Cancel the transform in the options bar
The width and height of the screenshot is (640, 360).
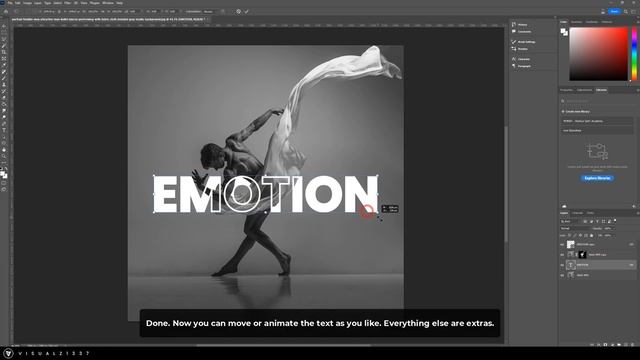(239, 11)
